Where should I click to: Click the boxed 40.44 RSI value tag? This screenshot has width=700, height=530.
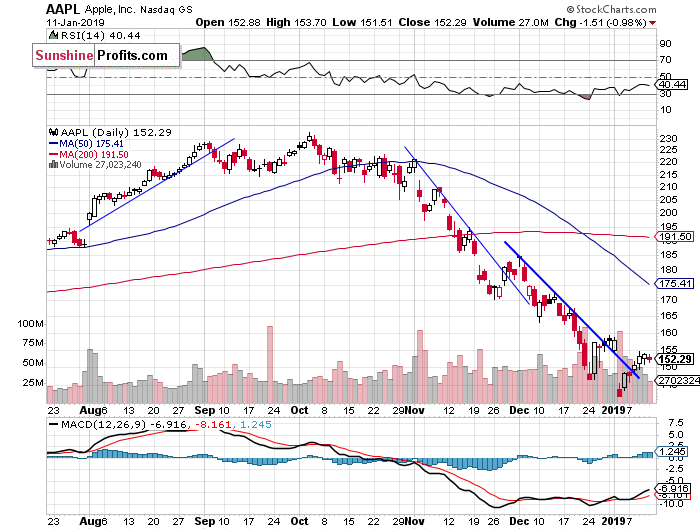point(673,84)
